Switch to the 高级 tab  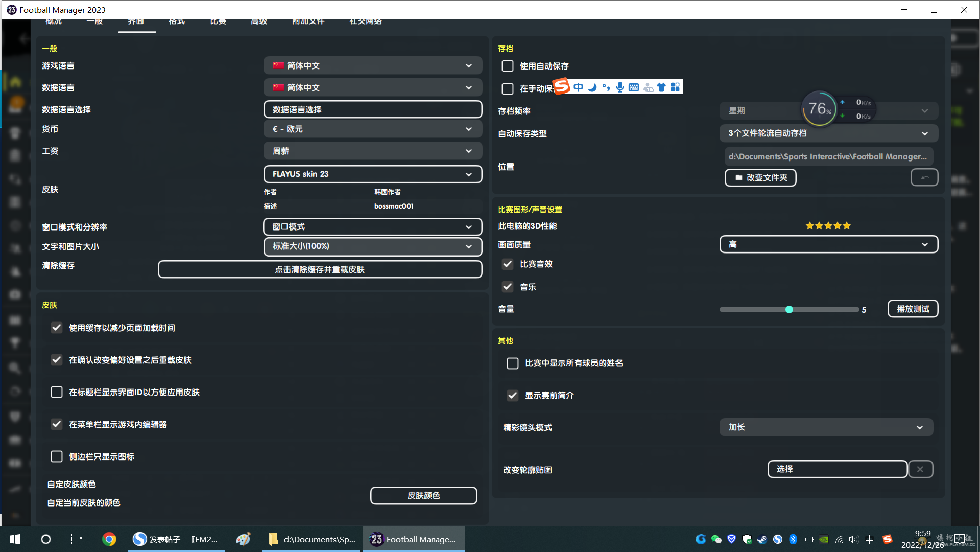(259, 22)
